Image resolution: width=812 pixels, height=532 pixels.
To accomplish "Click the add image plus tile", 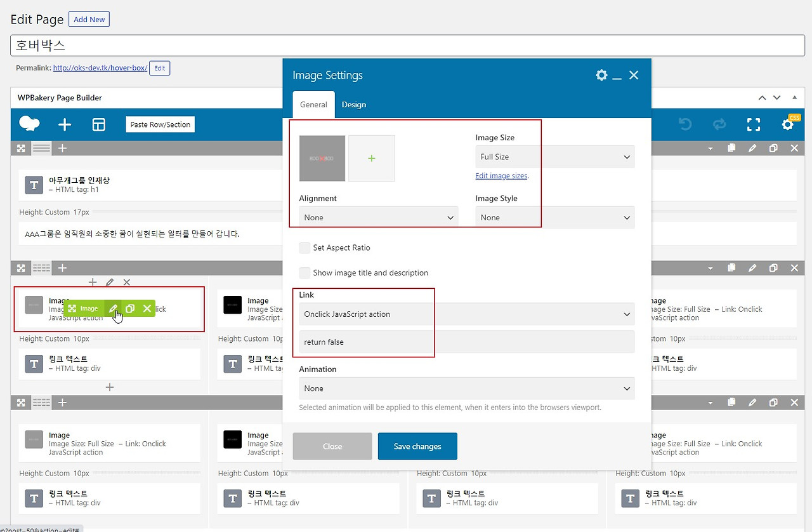I will [372, 158].
